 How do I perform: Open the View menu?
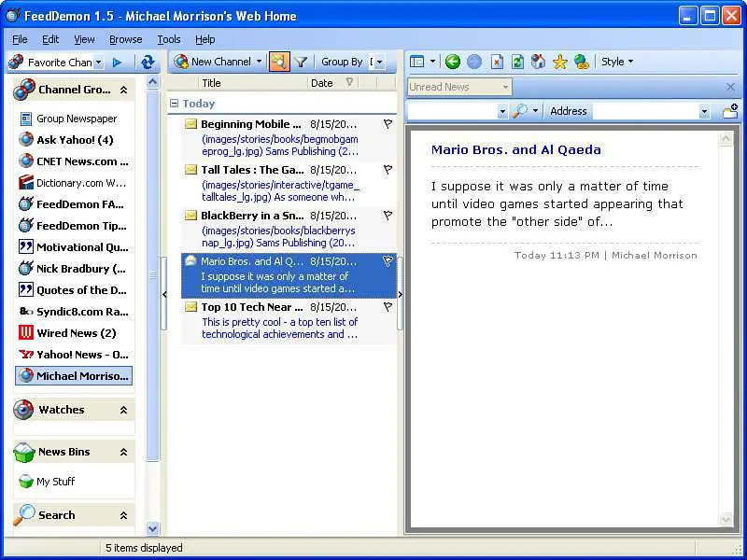[84, 39]
